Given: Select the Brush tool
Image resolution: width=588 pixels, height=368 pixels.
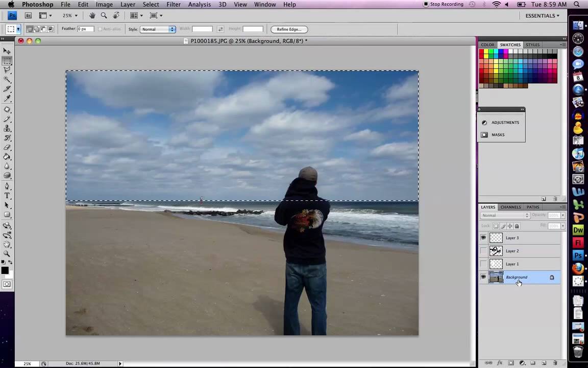Looking at the screenshot, I should pyautogui.click(x=7, y=119).
